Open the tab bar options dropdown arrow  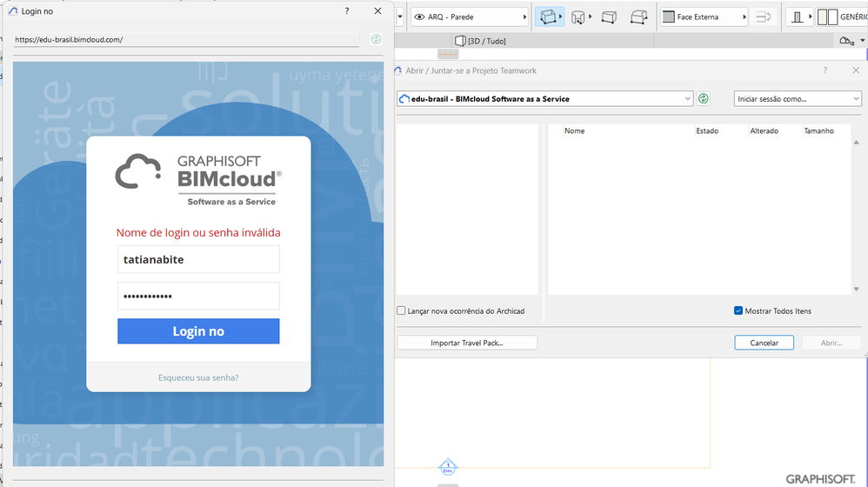tap(863, 40)
